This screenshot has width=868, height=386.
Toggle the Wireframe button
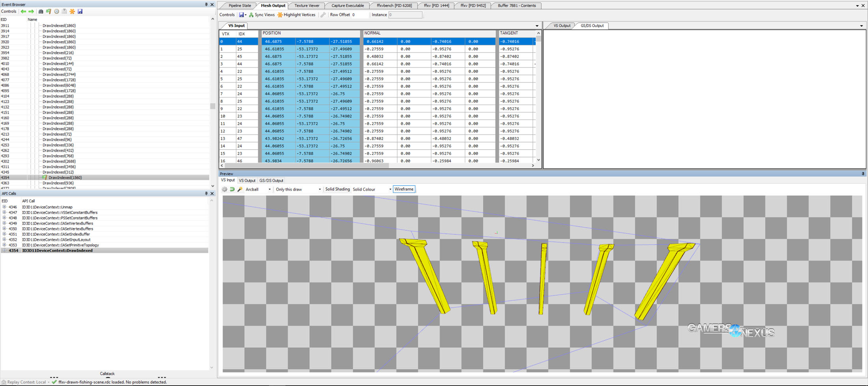(404, 189)
